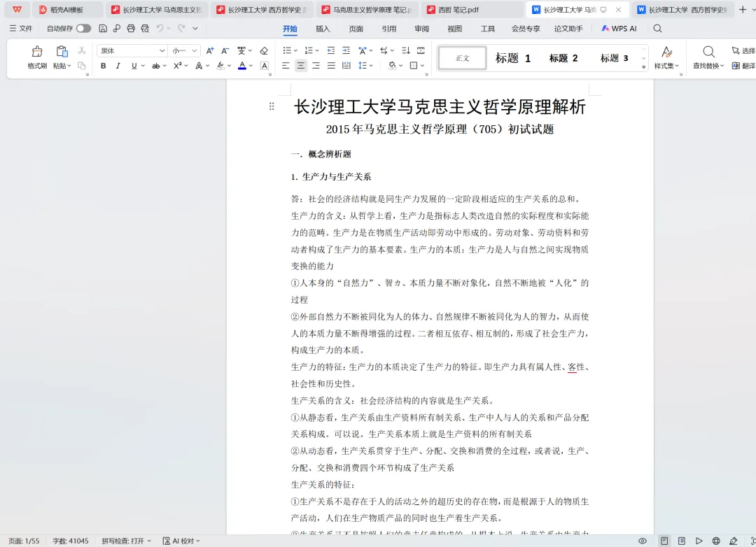
Task: Expand the bullet list dropdown
Action: pyautogui.click(x=295, y=50)
